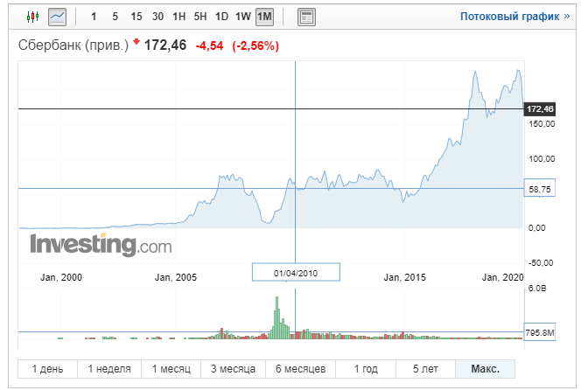Set interval to 5 minutes

click(115, 17)
